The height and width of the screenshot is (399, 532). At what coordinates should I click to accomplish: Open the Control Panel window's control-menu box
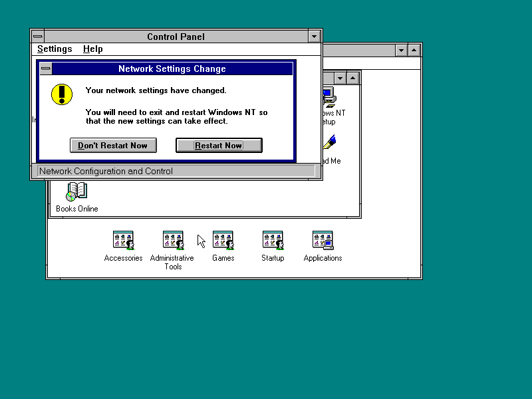click(38, 37)
